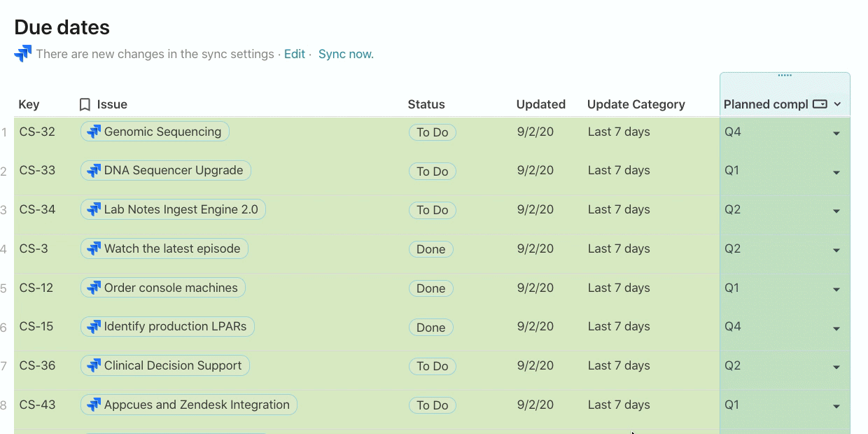Click Jira icon on Genomic Sequencing issue
This screenshot has width=868, height=434.
click(x=94, y=132)
